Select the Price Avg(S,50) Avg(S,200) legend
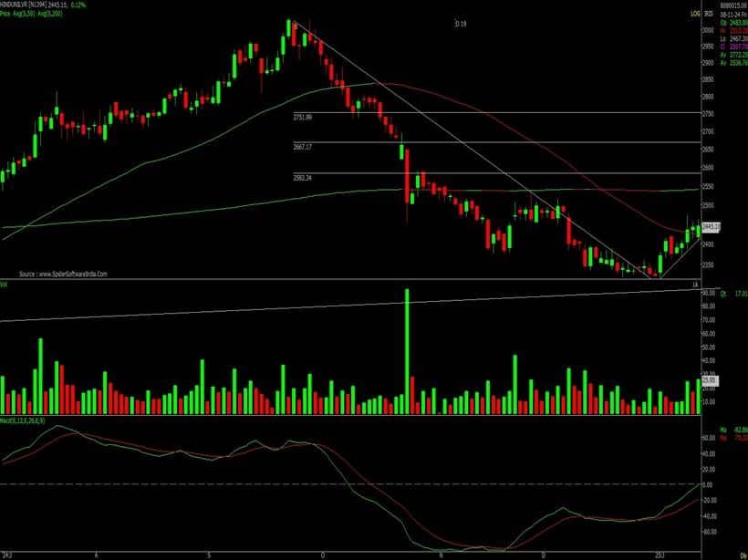The image size is (748, 560). coord(38,15)
